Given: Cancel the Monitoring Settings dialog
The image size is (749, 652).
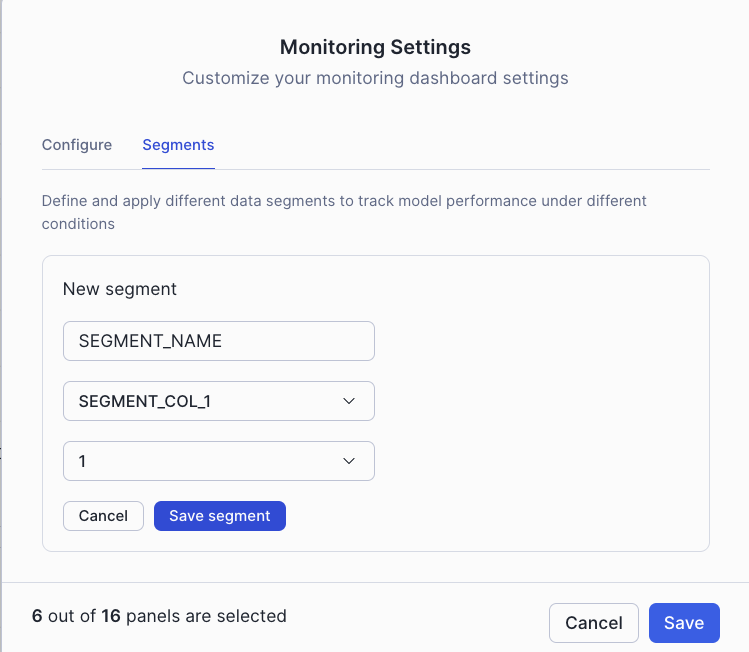Looking at the screenshot, I should pos(593,623).
